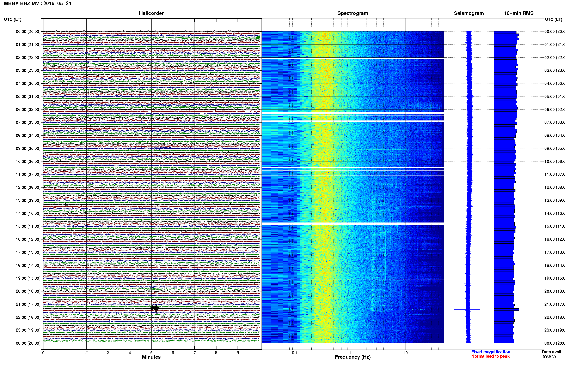Click the left 04:00 (00:00) time label
This screenshot has width=588, height=368.
click(x=28, y=83)
